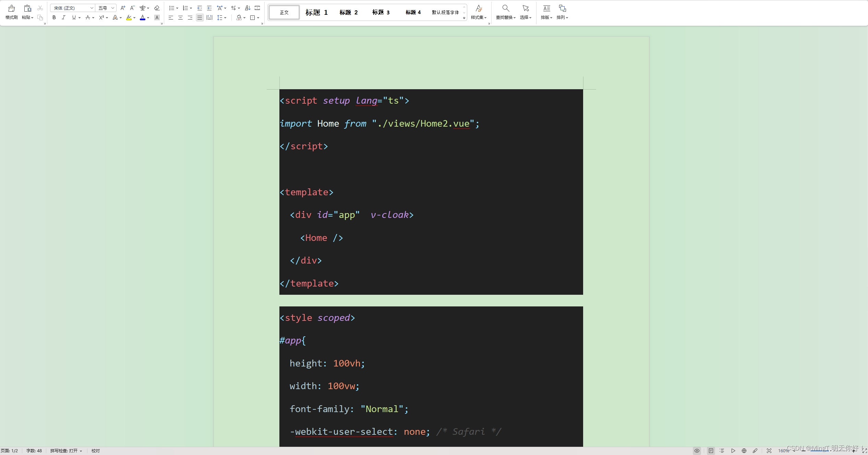Viewport: 868px width, 455px height.
Task: Click the sort icon in paragraph group
Action: pyautogui.click(x=248, y=8)
